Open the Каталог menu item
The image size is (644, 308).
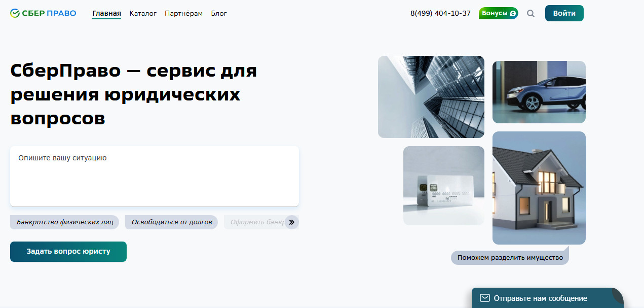[143, 13]
